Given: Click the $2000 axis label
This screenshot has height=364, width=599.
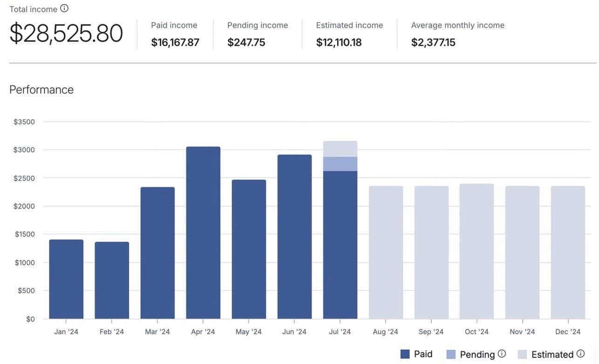Looking at the screenshot, I should [24, 206].
